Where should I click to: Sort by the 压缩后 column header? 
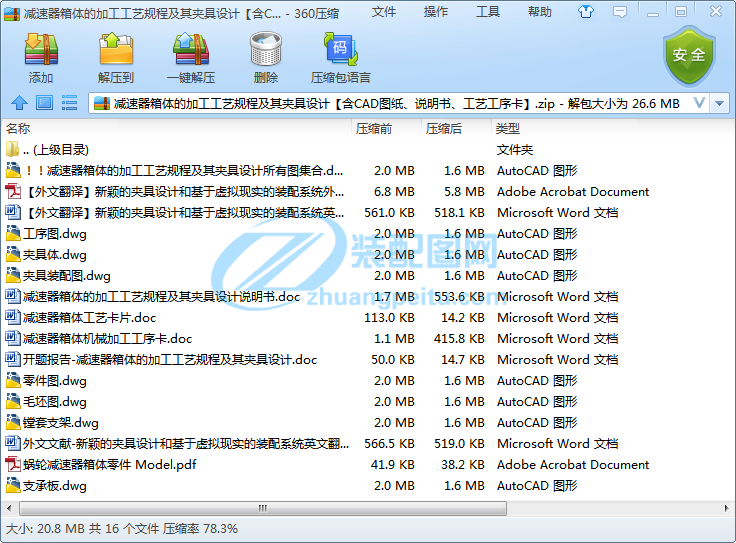[455, 128]
